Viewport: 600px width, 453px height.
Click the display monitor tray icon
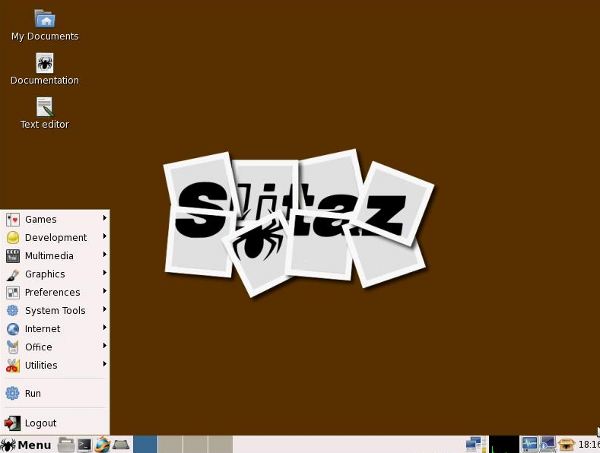[x=548, y=445]
